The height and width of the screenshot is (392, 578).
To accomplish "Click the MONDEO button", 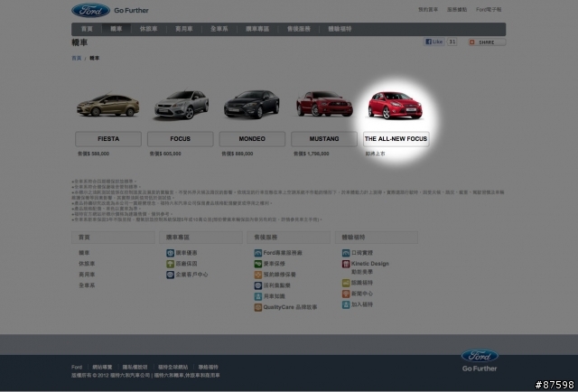I will (x=252, y=139).
